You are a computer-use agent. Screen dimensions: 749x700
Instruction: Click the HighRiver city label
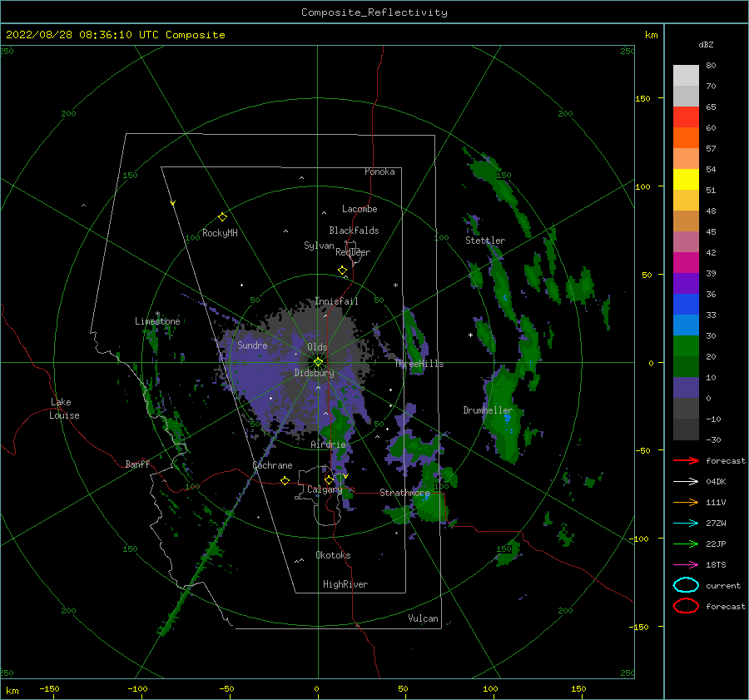(345, 584)
